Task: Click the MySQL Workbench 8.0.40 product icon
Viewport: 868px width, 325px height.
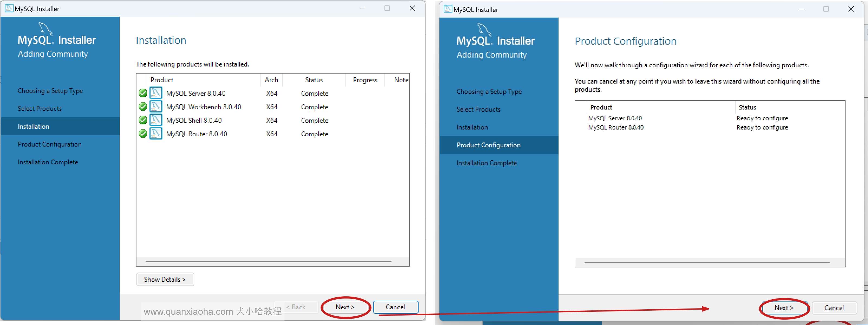Action: pos(156,106)
